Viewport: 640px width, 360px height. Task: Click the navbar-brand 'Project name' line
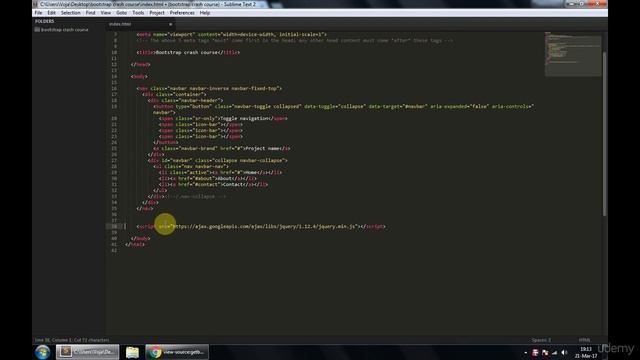coord(222,149)
